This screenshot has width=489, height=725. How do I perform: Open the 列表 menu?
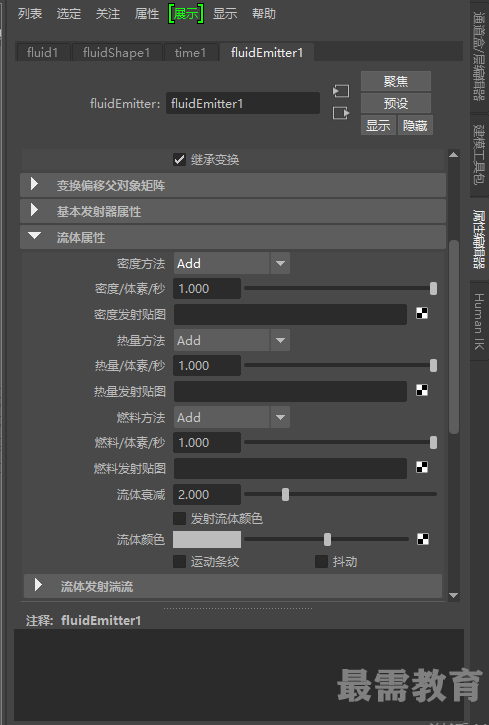pyautogui.click(x=30, y=14)
